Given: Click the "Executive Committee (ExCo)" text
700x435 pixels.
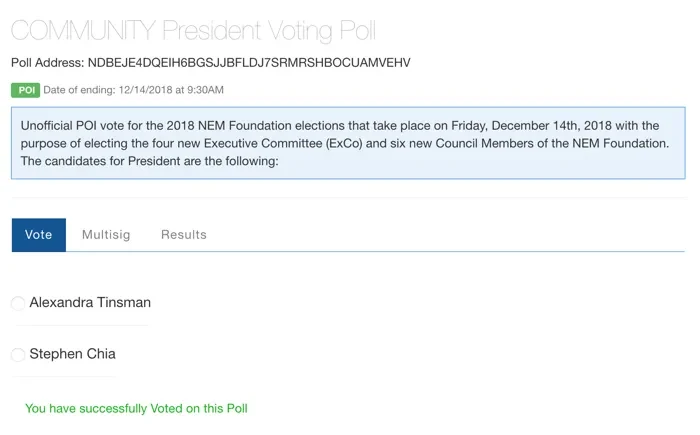Looking at the screenshot, I should coord(283,143).
